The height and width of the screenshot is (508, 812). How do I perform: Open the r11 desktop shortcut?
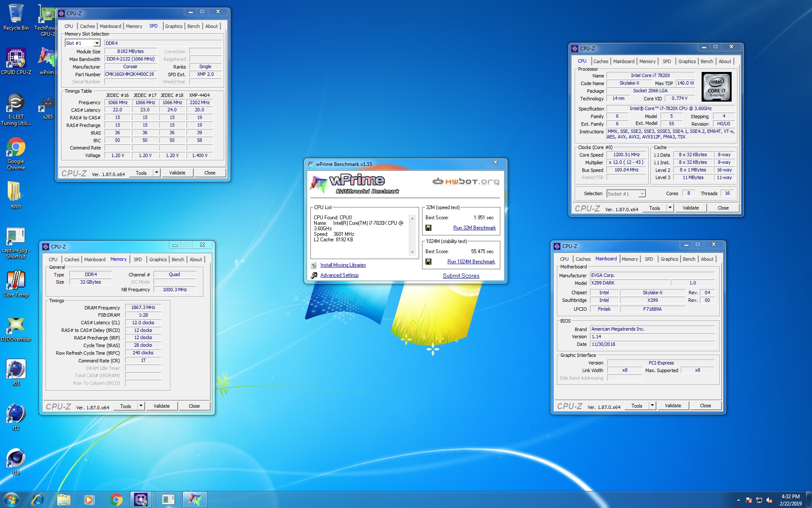click(16, 417)
